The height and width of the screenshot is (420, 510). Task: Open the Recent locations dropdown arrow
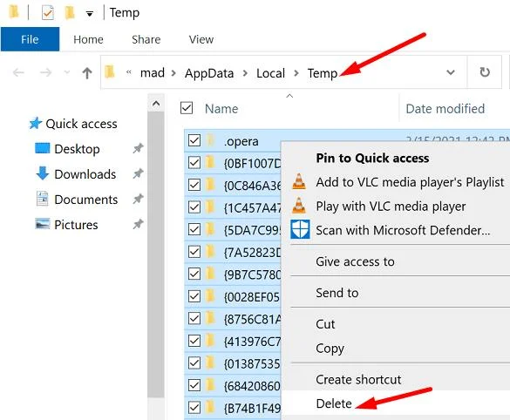[66, 72]
